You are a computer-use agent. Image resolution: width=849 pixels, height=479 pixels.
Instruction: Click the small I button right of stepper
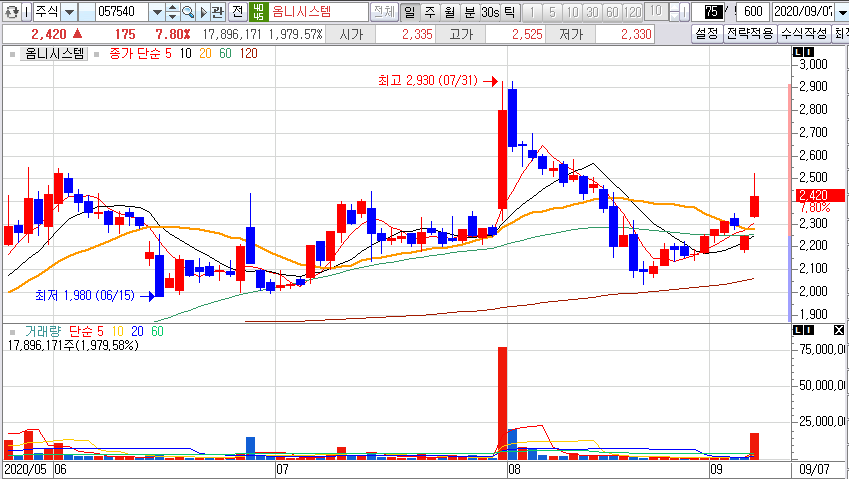pos(684,11)
